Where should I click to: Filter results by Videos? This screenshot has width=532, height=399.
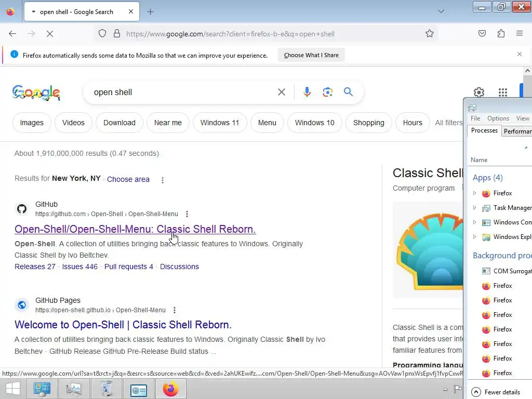(x=73, y=123)
